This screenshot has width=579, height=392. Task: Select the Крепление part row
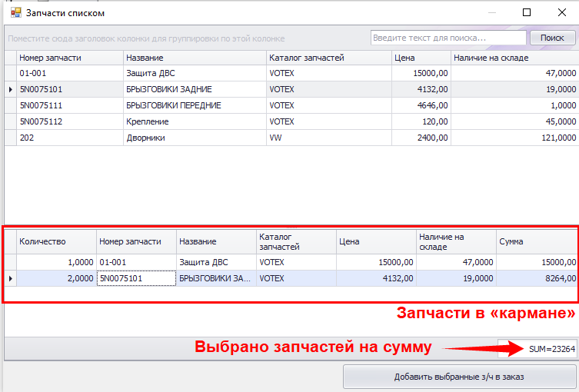click(195, 121)
